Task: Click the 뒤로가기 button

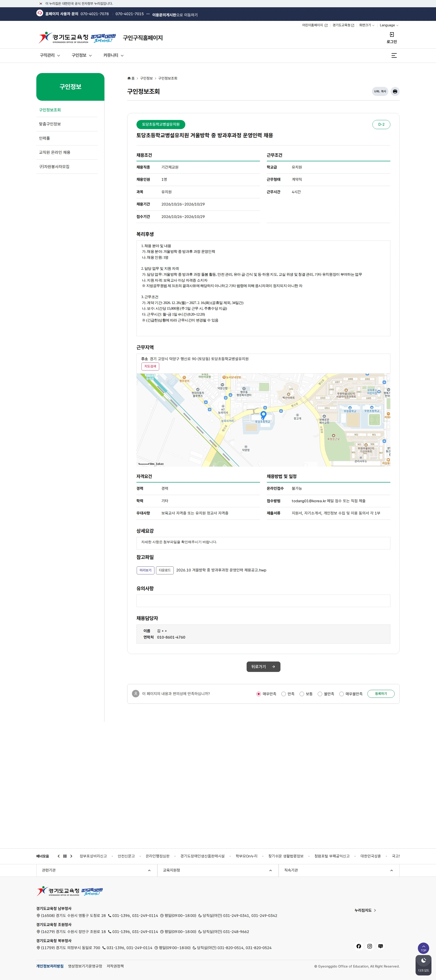Action: (x=263, y=666)
